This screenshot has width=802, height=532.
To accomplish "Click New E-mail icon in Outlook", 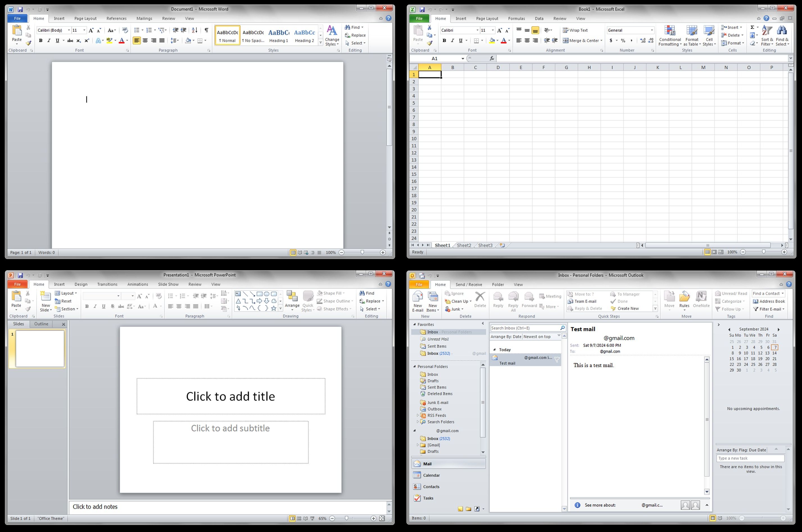I will pyautogui.click(x=418, y=301).
